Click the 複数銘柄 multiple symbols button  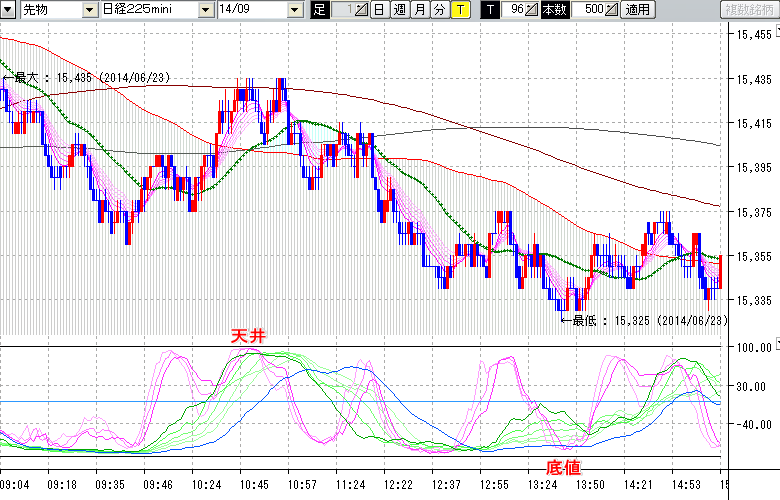[x=749, y=10]
